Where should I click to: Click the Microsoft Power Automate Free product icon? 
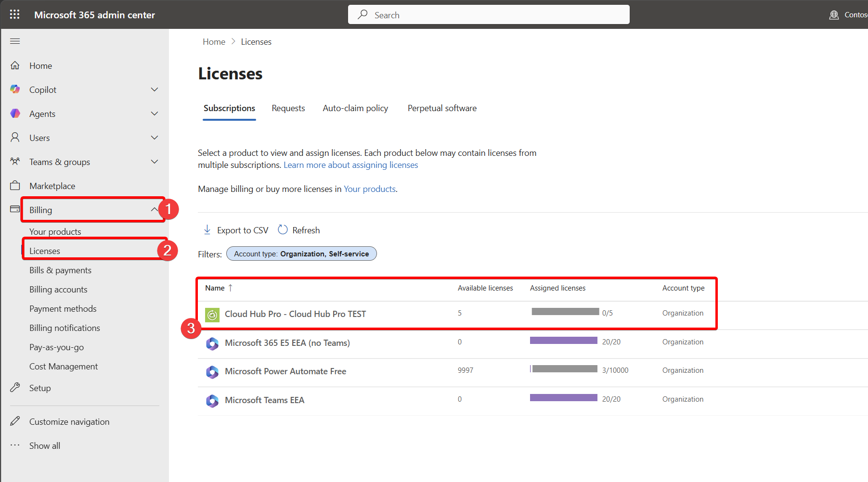pyautogui.click(x=212, y=372)
